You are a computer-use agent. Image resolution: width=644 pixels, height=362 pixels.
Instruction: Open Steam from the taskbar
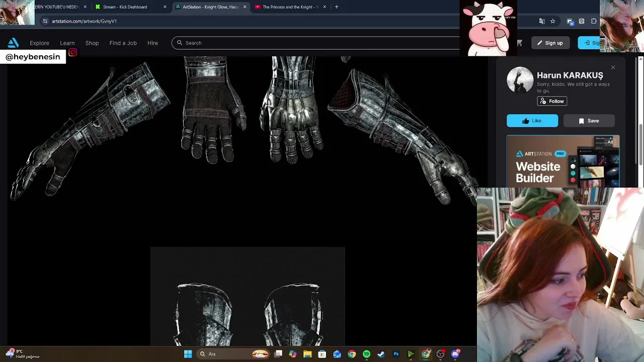(x=381, y=354)
